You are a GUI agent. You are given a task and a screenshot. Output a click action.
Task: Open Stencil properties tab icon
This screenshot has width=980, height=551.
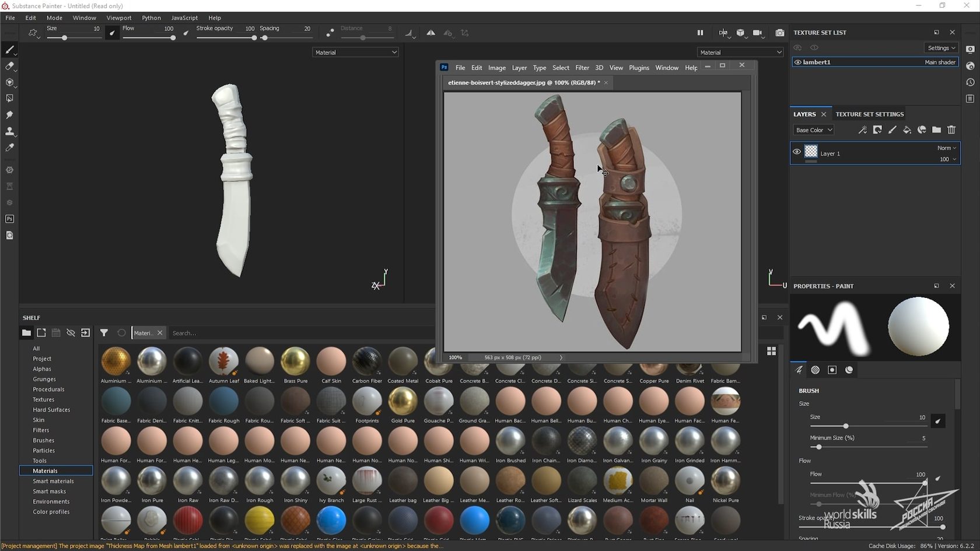pyautogui.click(x=832, y=370)
